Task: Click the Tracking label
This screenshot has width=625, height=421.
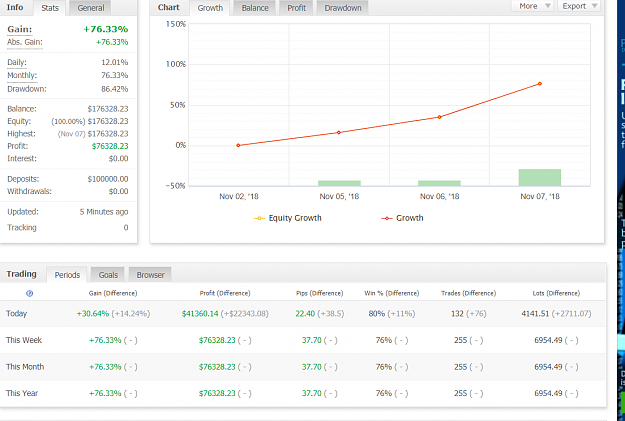Action: 22,227
